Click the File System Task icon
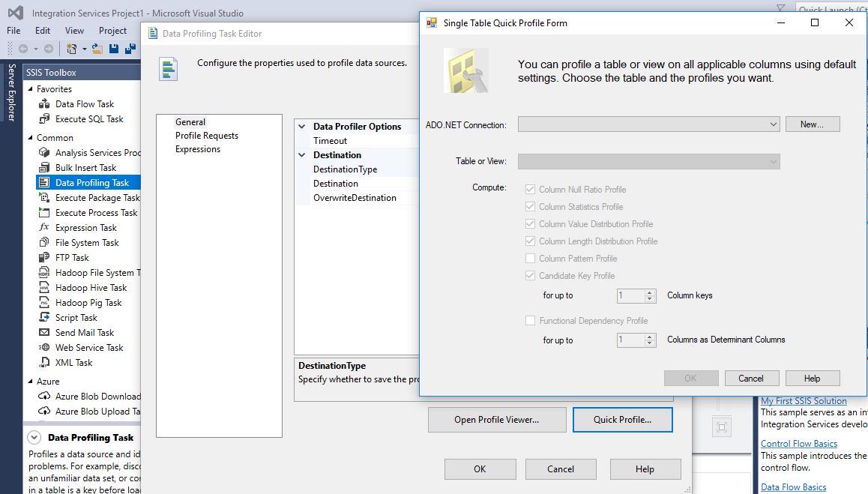 click(x=44, y=242)
